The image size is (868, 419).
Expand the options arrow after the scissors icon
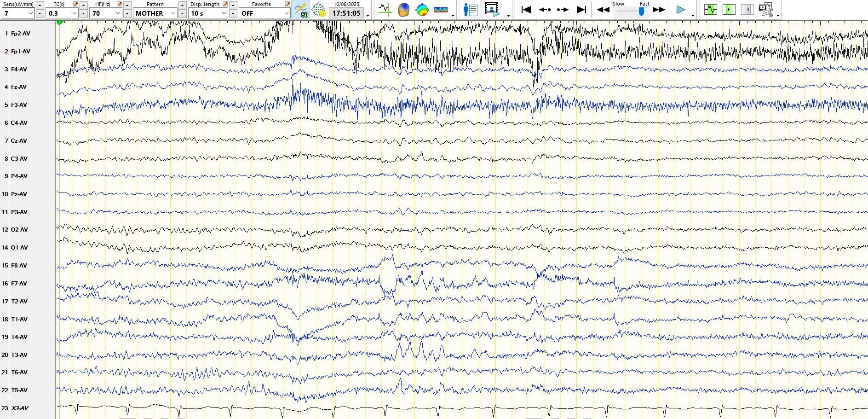(778, 15)
